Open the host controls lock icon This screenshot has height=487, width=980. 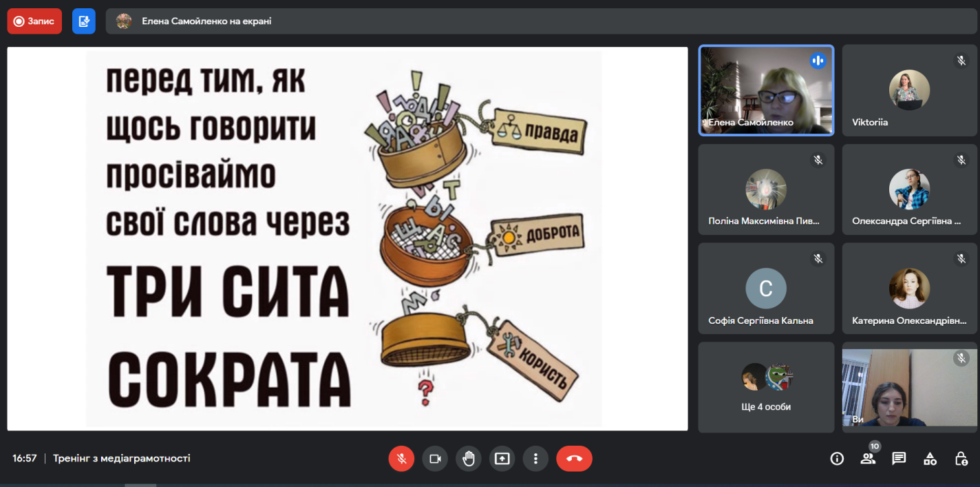pos(961,459)
